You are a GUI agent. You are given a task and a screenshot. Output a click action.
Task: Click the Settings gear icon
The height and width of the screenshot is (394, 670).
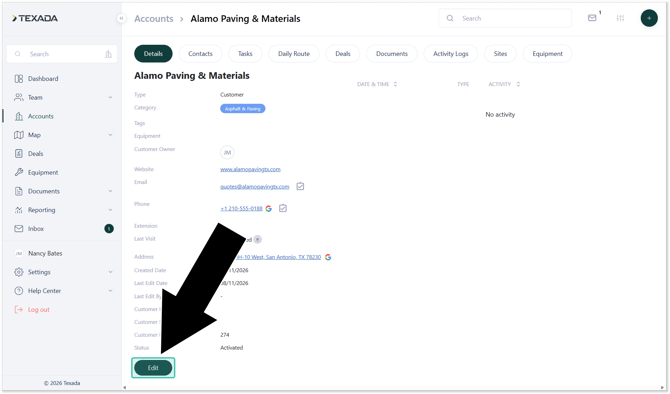point(19,272)
